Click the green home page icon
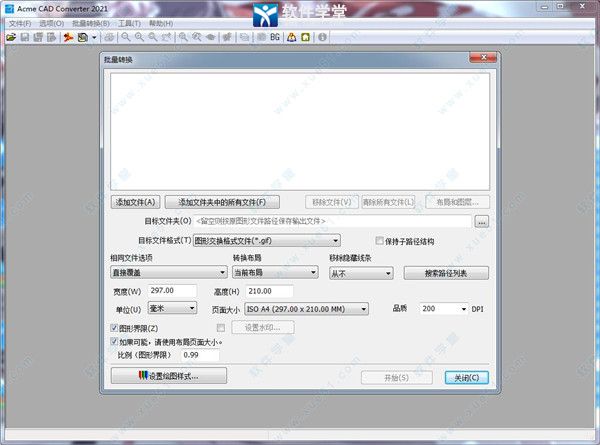 pyautogui.click(x=305, y=37)
